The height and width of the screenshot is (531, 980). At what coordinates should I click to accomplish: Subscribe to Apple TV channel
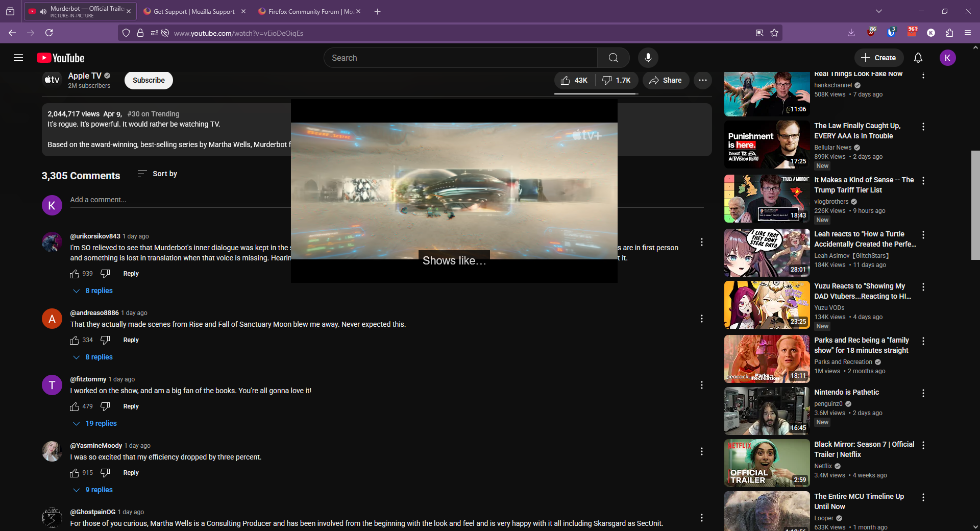pos(149,80)
